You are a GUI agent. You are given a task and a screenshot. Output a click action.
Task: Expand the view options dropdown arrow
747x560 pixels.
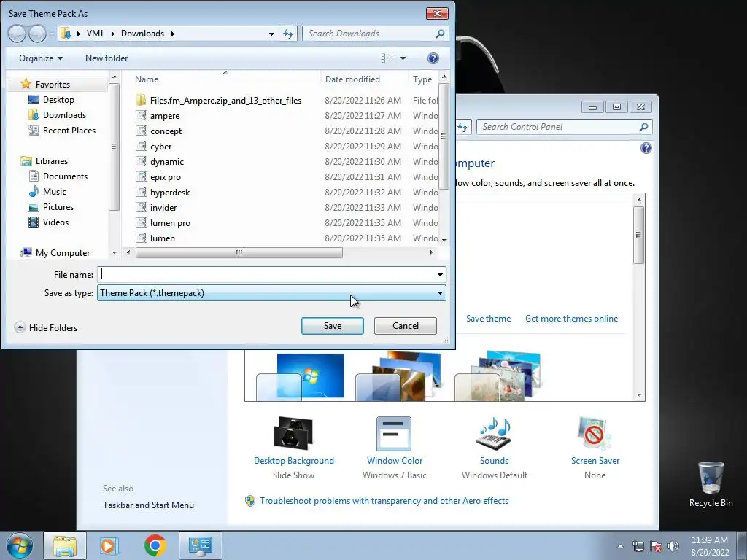coord(403,58)
